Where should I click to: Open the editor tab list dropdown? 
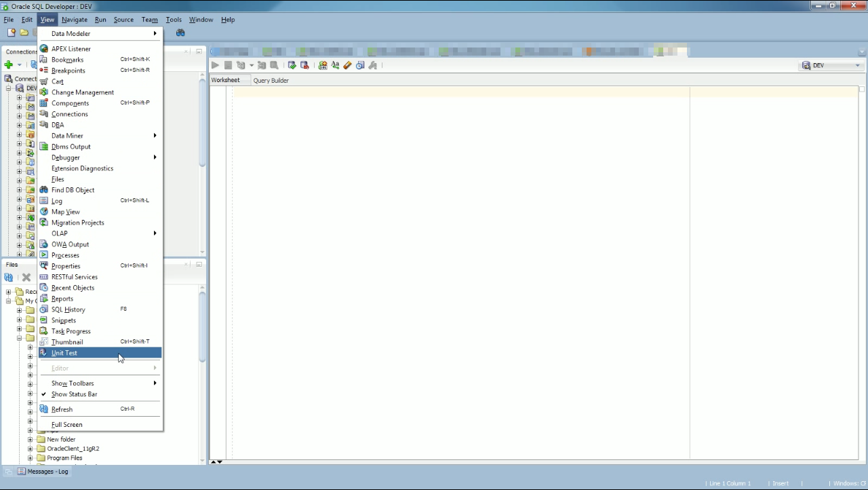pos(863,52)
